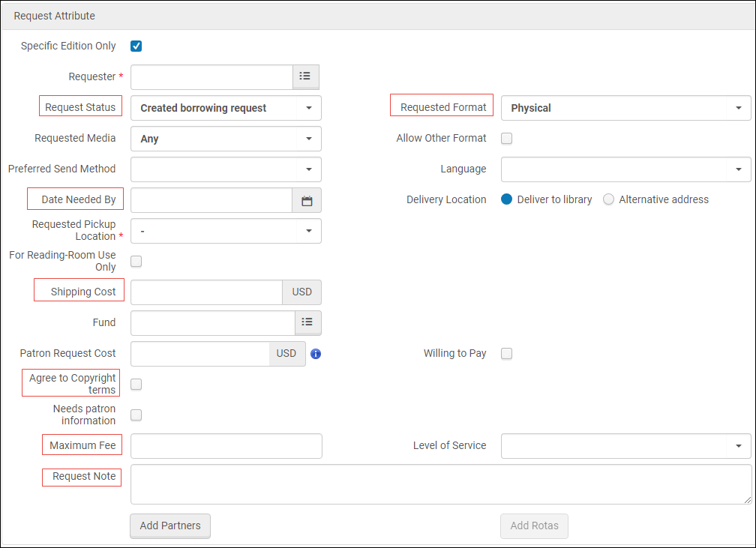Open the Fund list picker icon
Screen dimensions: 756x548
click(x=307, y=322)
